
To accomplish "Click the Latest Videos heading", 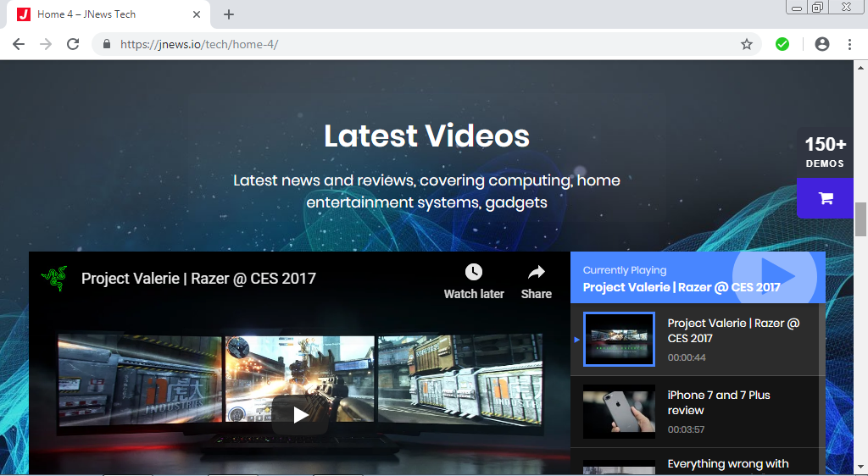I will (426, 136).
